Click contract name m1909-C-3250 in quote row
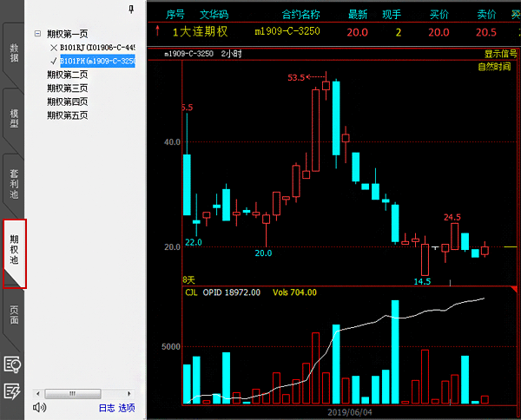 click(287, 31)
